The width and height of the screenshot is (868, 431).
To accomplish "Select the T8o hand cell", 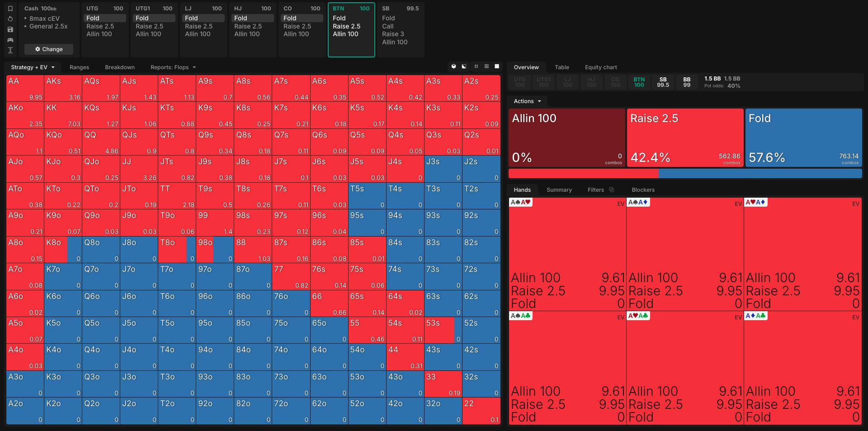I will pos(177,250).
